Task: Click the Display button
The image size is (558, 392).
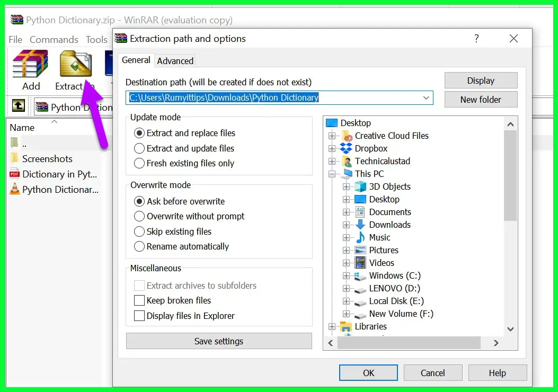Action: 481,81
